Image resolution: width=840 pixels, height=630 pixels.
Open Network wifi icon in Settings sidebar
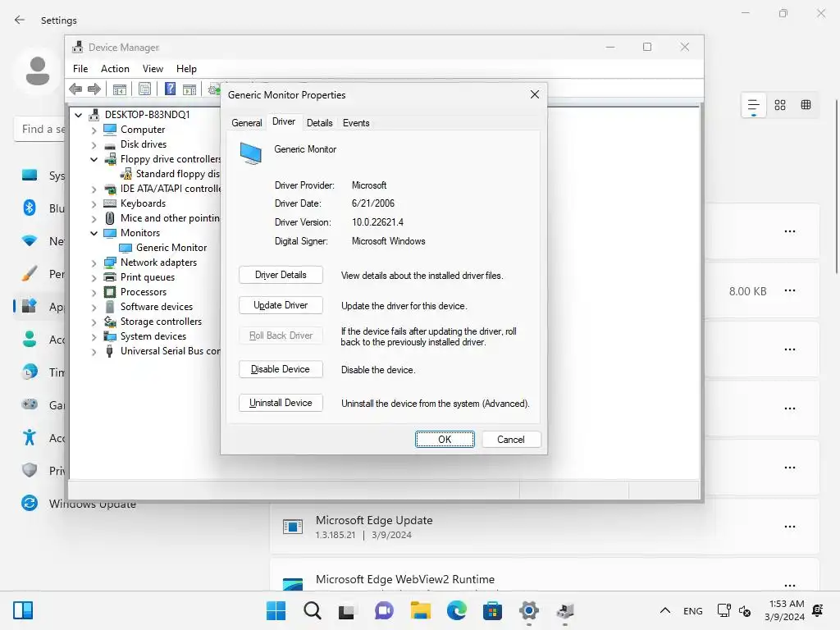[x=30, y=240]
